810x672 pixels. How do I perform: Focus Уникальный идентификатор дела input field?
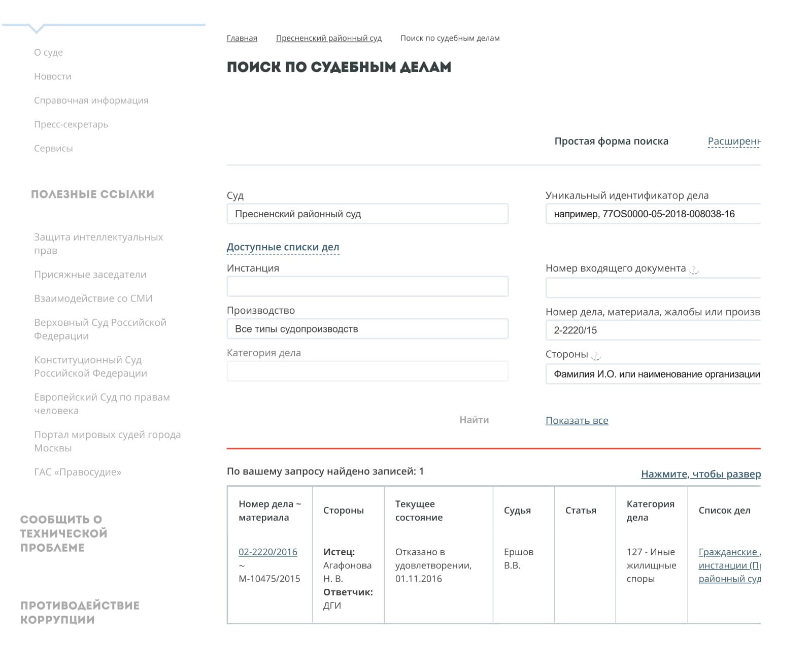(x=653, y=214)
